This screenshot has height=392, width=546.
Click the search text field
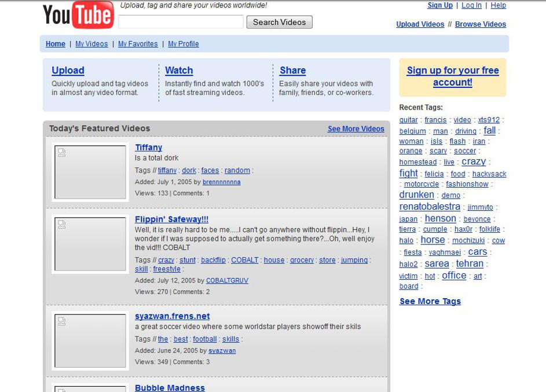click(181, 22)
